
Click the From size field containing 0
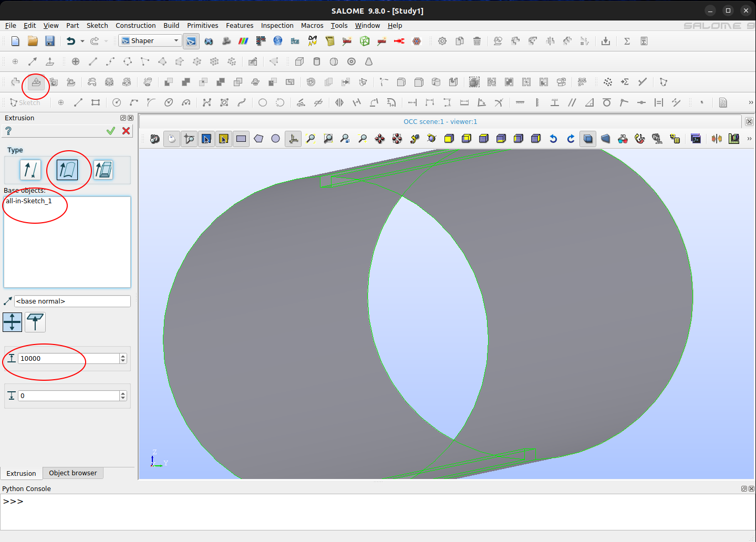click(69, 395)
